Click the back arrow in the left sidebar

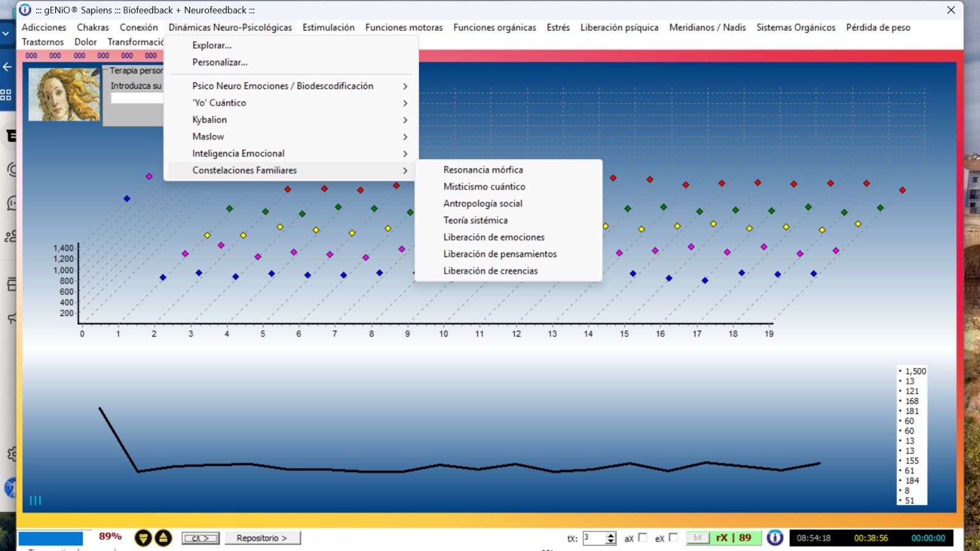(7, 67)
